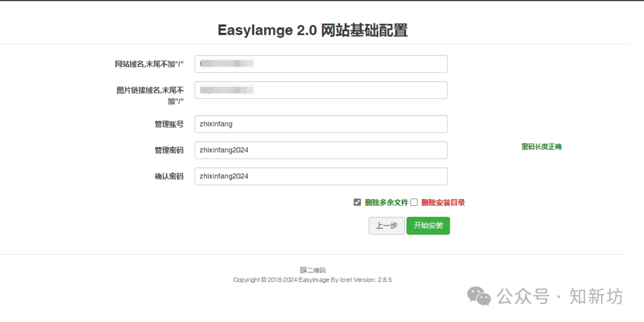Open the 二维码 QR code link
644x322 pixels.
click(312, 270)
